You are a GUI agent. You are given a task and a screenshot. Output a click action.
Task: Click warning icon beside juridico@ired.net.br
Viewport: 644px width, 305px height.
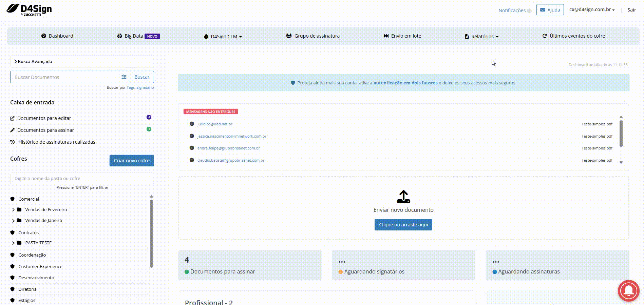[x=192, y=124]
